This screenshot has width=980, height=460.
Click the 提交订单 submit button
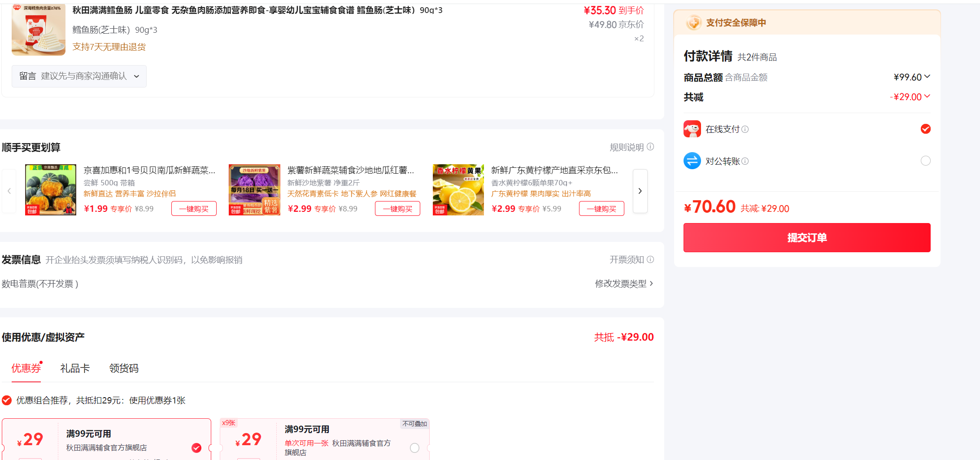tap(807, 237)
